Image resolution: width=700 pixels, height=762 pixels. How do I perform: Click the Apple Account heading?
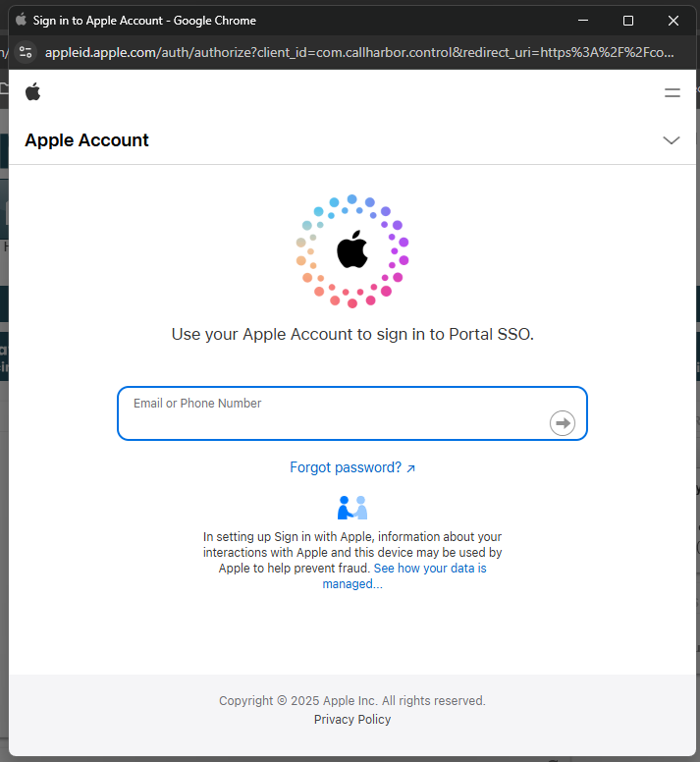(86, 140)
